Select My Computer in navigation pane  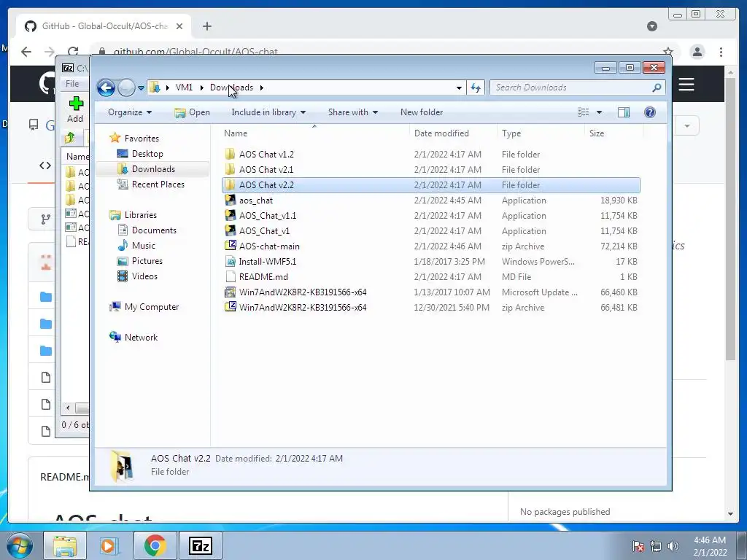tap(152, 307)
